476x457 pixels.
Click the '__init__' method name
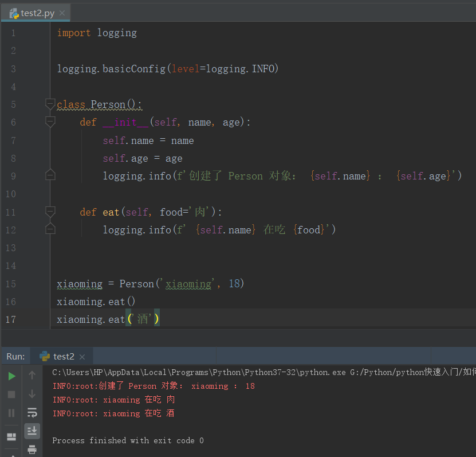pos(125,122)
